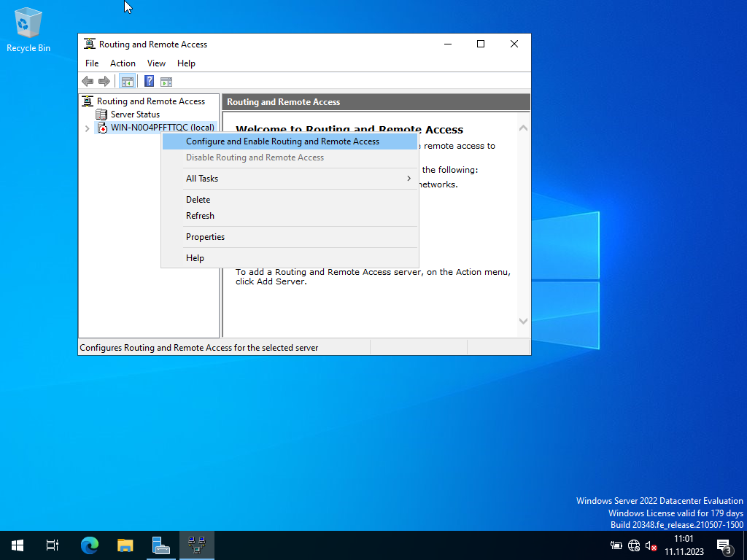Click the Forward arrow in the toolbar
This screenshot has height=560, width=747.
[104, 82]
